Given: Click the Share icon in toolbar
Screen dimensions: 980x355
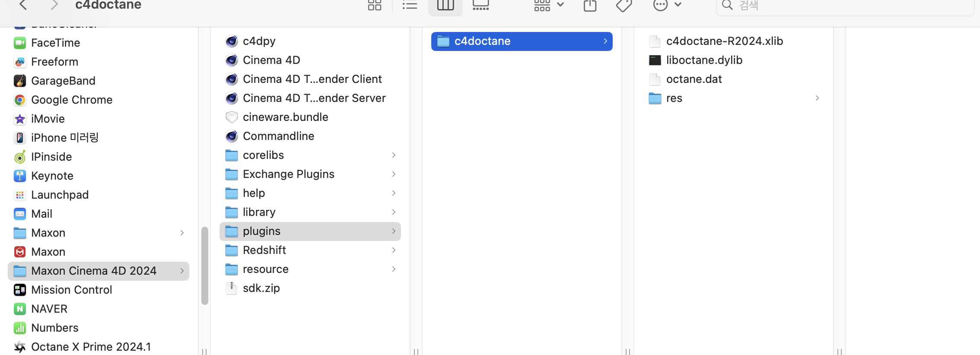Looking at the screenshot, I should (590, 5).
